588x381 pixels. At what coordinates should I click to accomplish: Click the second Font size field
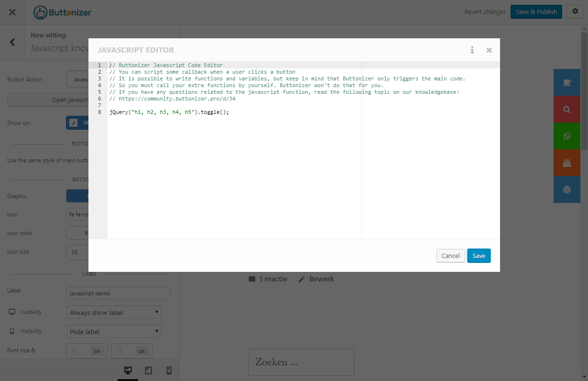point(131,351)
